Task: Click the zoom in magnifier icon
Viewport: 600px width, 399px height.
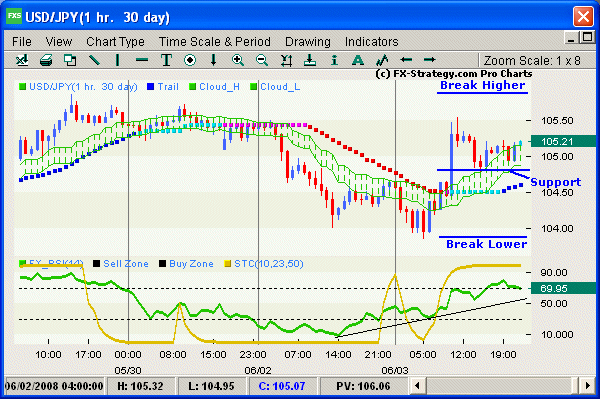Action: pyautogui.click(x=238, y=60)
